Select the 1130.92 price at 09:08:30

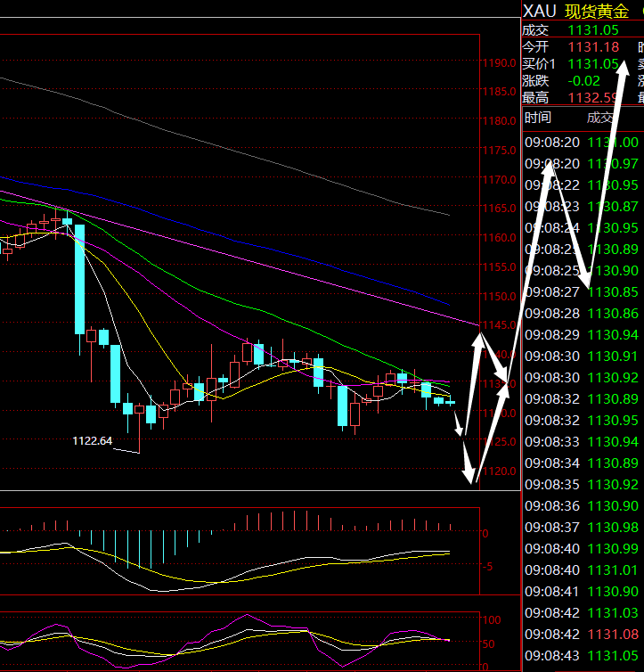click(x=613, y=378)
